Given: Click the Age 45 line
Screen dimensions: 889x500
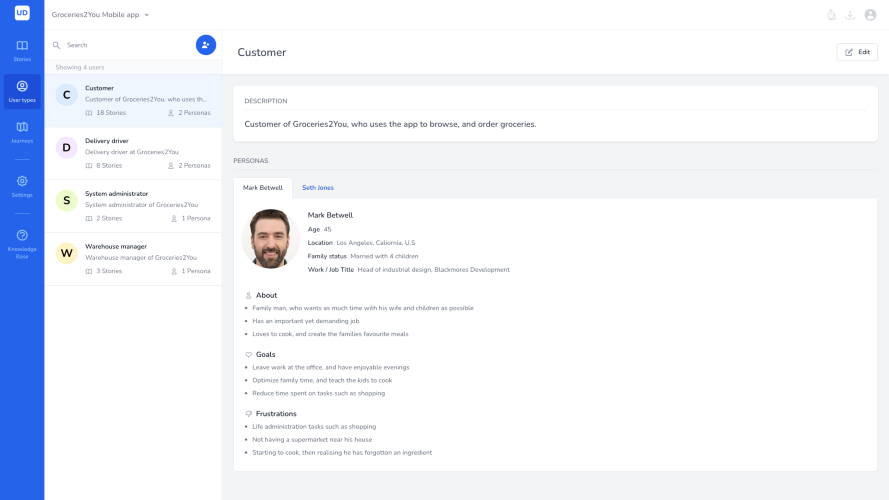Looking at the screenshot, I should tap(319, 230).
